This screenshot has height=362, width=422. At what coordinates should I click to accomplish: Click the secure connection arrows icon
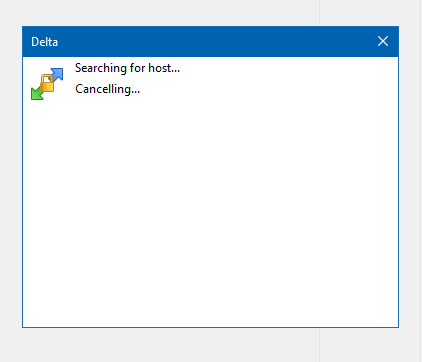tap(47, 84)
